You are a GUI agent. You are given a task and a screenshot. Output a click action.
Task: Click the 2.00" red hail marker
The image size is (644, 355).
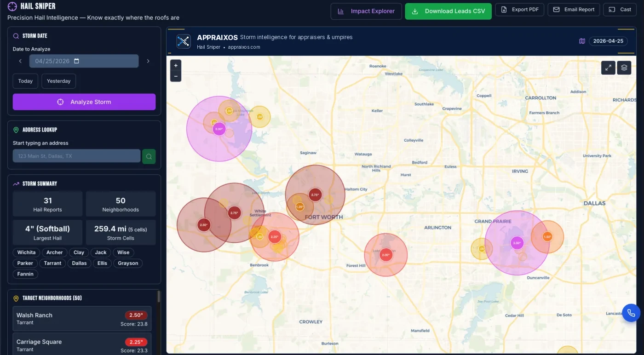coord(386,255)
